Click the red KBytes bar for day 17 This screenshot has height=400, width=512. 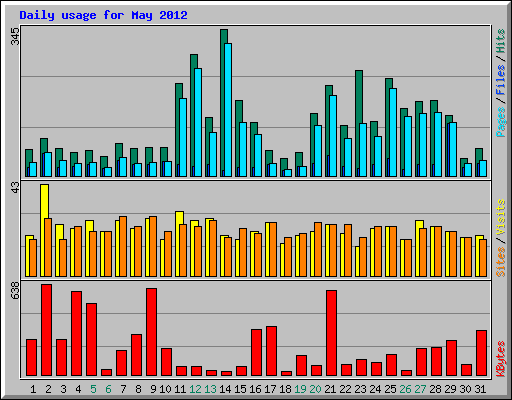pos(271,351)
